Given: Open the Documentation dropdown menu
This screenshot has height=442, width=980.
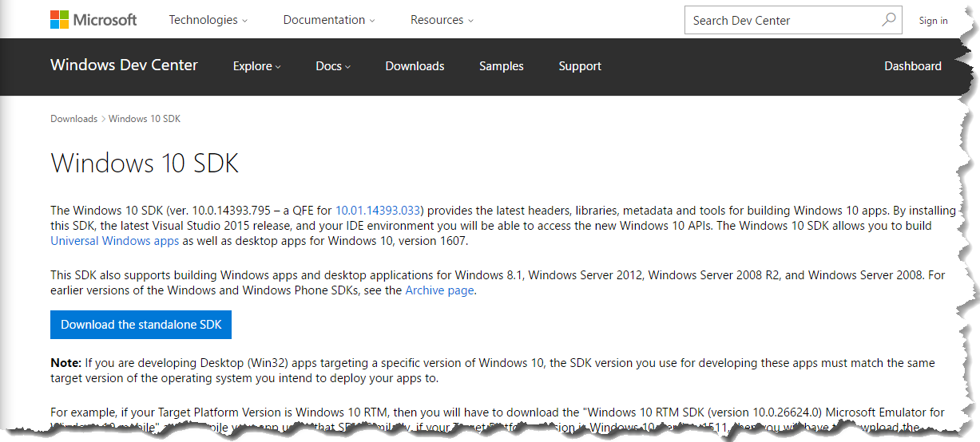Looking at the screenshot, I should (329, 20).
